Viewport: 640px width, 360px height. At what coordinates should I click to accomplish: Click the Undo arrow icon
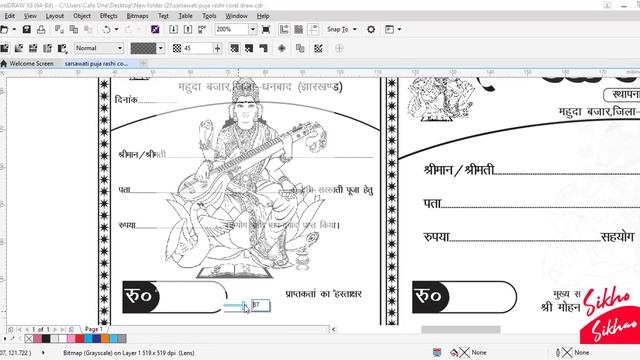(x=107, y=29)
